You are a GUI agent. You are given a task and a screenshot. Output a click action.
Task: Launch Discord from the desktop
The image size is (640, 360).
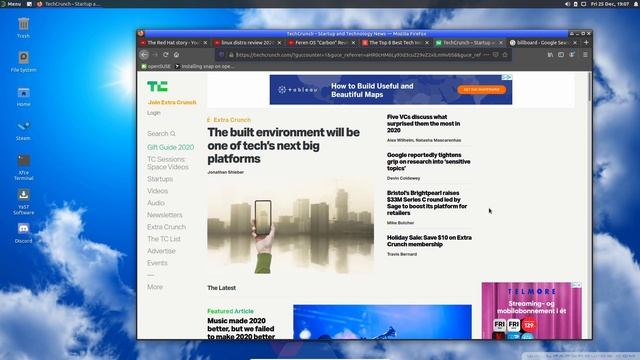click(x=23, y=233)
